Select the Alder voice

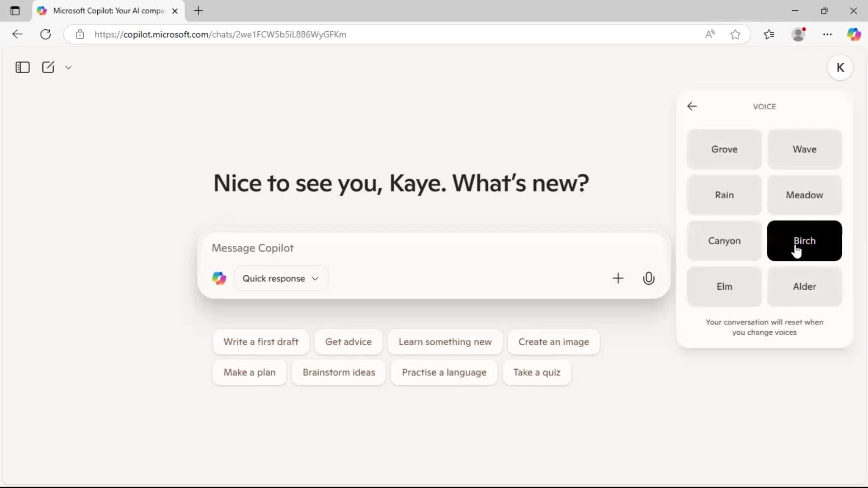click(804, 286)
